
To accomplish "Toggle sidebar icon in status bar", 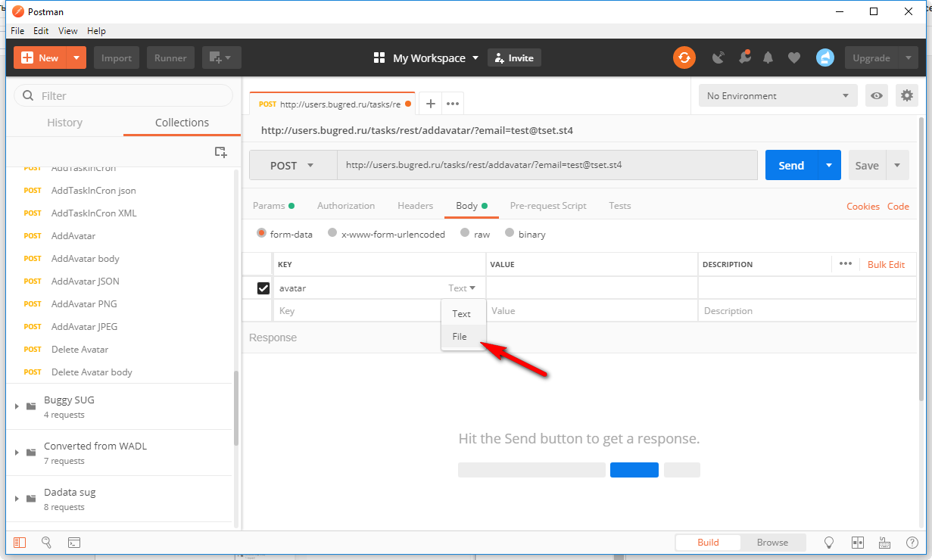I will (20, 543).
